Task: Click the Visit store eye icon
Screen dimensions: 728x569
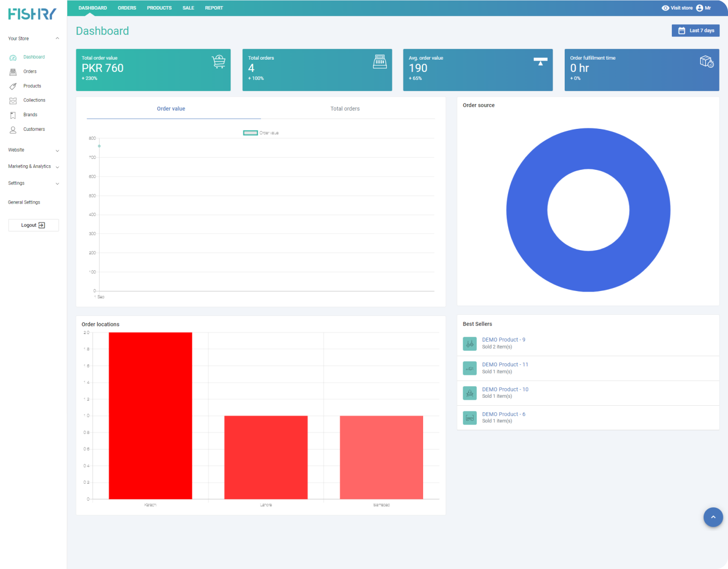Action: (x=665, y=8)
